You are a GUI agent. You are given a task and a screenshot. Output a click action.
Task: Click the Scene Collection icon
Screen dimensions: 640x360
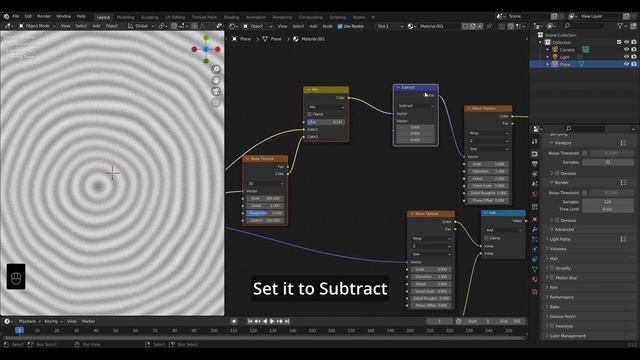tap(540, 35)
